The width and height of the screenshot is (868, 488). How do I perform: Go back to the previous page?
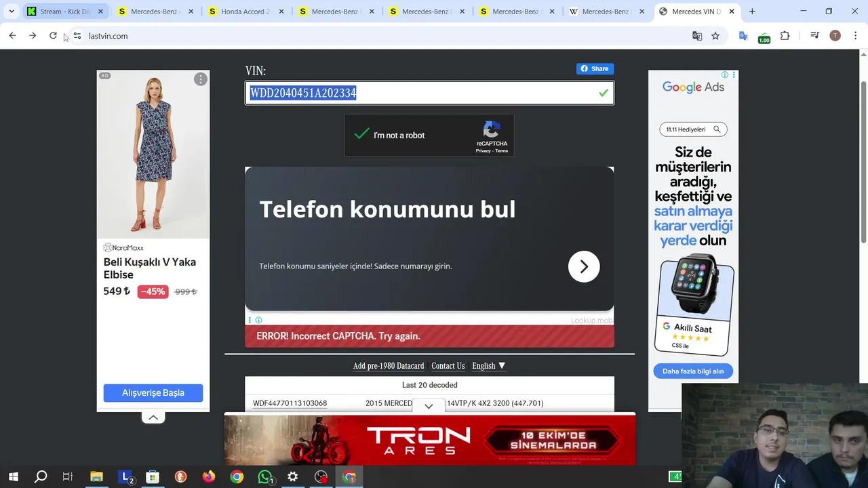[x=12, y=36]
